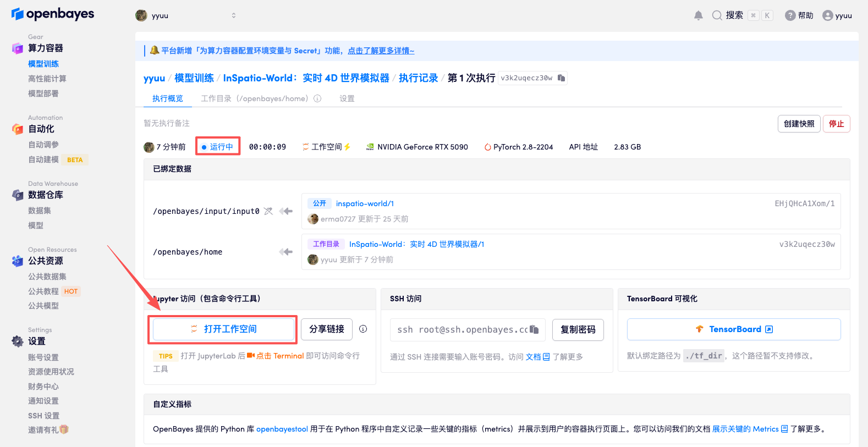The image size is (868, 447).
Task: Click the 设置 gear icon in sidebar
Action: coord(18,341)
